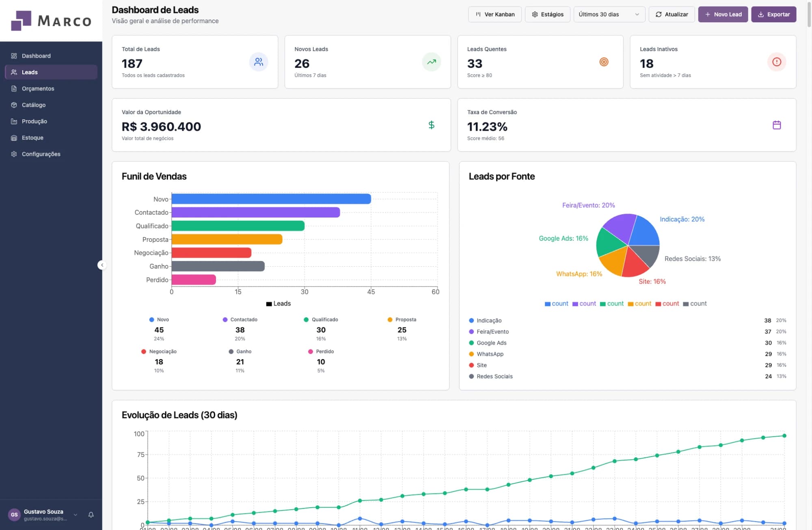This screenshot has width=812, height=530.
Task: Select Leads in the sidebar menu
Action: (51, 72)
